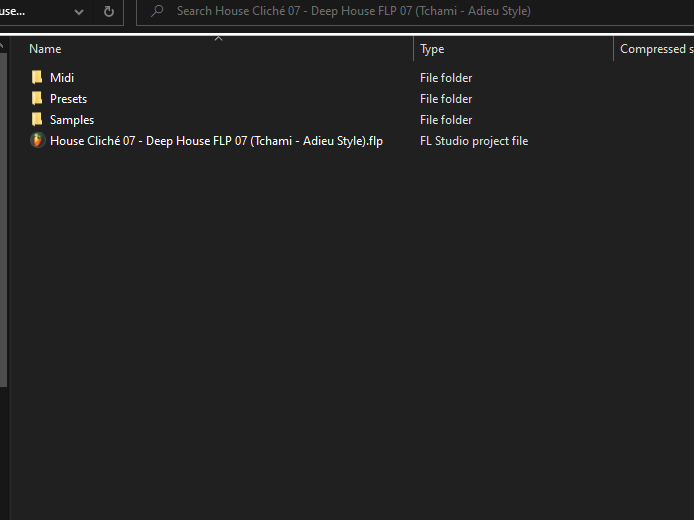The image size is (694, 520).
Task: Click the sort direction arrow above Name
Action: tap(218, 39)
